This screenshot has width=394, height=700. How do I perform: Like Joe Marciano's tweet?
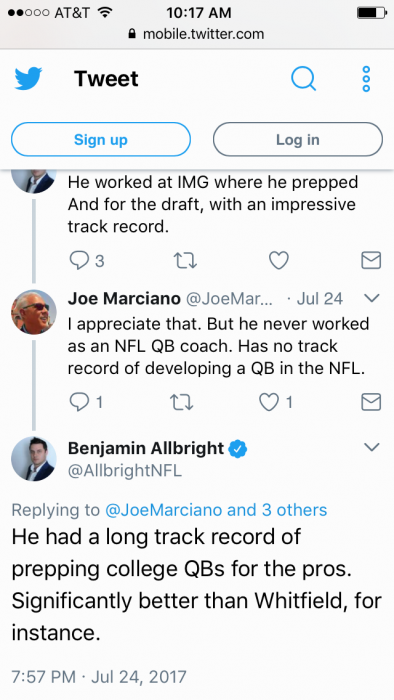tap(276, 402)
